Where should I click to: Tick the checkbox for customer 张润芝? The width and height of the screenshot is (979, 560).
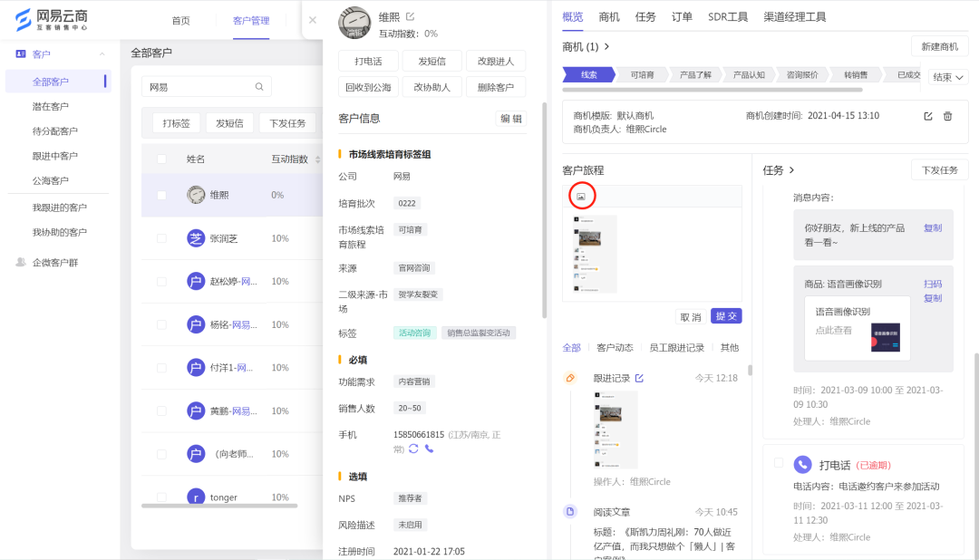tap(161, 238)
